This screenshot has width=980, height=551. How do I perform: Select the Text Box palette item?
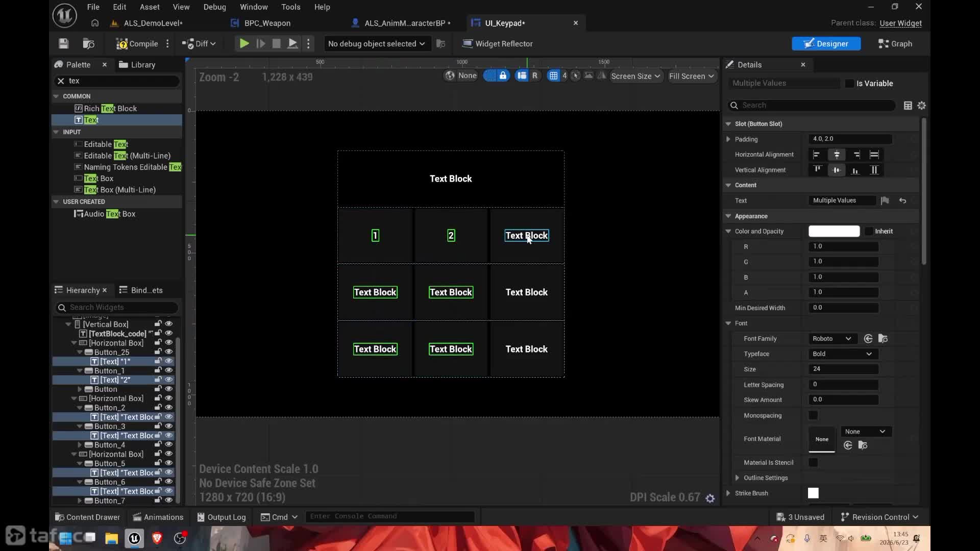click(99, 179)
